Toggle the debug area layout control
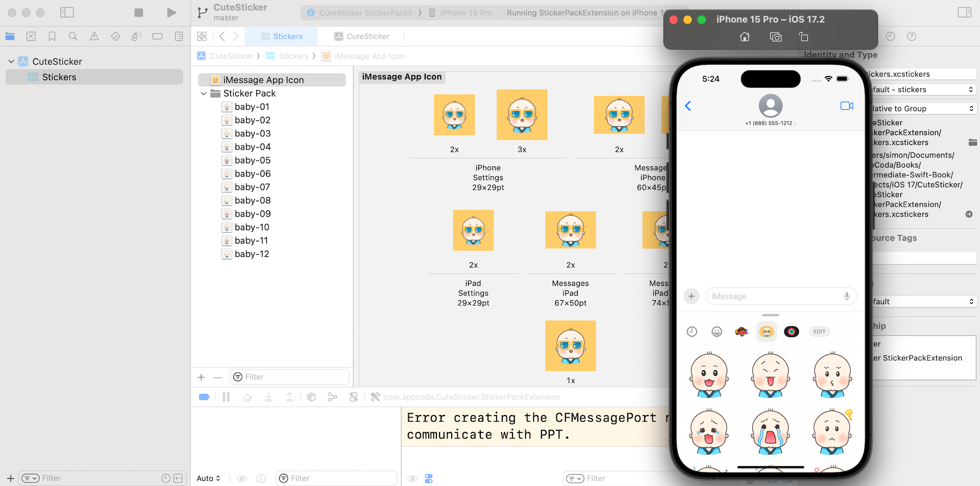 (x=429, y=478)
